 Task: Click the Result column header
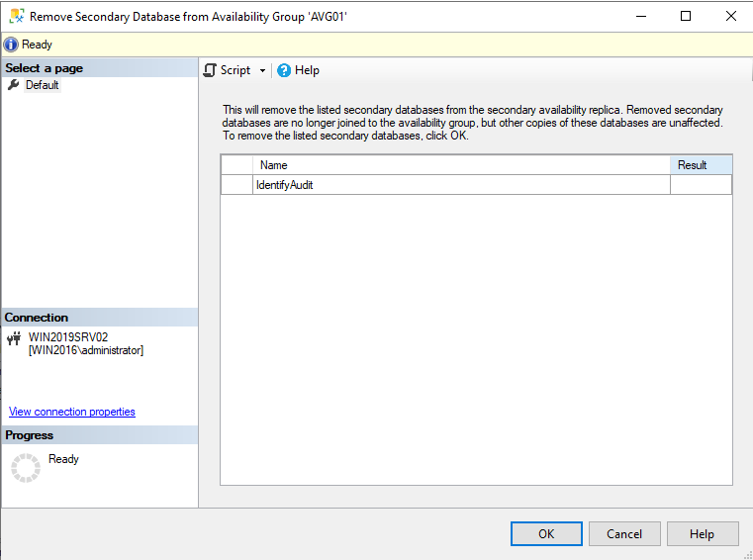click(701, 165)
